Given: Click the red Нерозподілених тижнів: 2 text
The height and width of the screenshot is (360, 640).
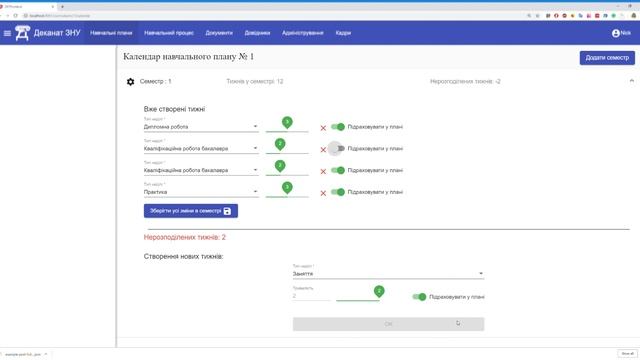Looking at the screenshot, I should 184,237.
